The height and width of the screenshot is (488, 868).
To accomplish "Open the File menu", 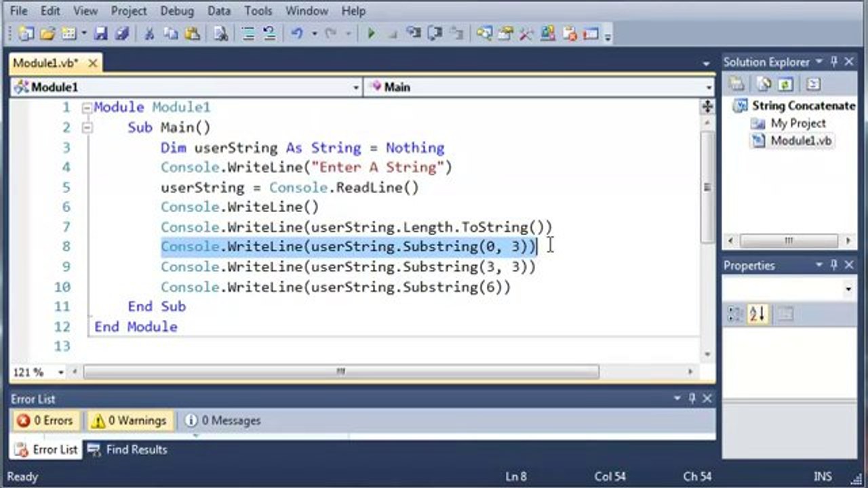I will tap(19, 11).
